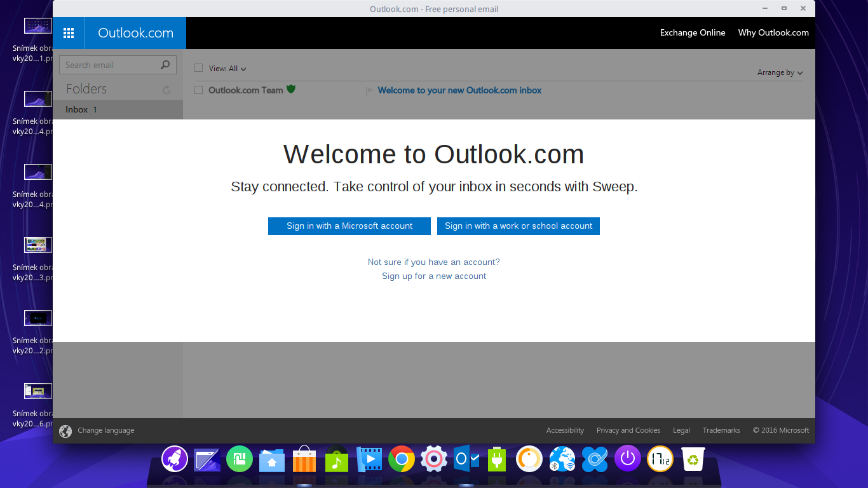Viewport: 868px width, 488px height.
Task: Click the Not sure if you have an account link
Action: coord(434,262)
